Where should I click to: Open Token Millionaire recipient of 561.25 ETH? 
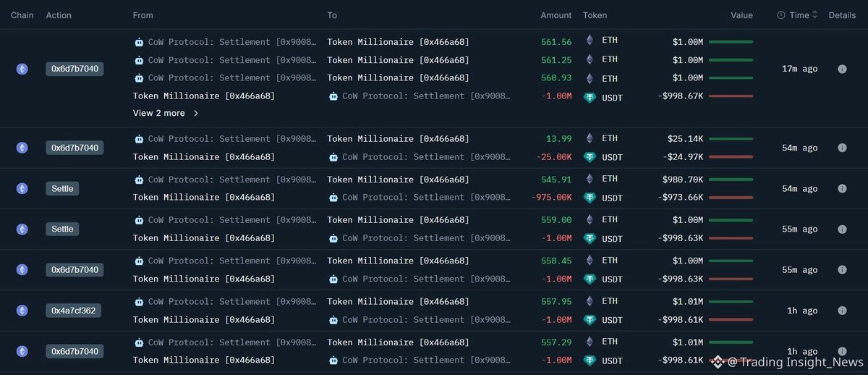398,60
